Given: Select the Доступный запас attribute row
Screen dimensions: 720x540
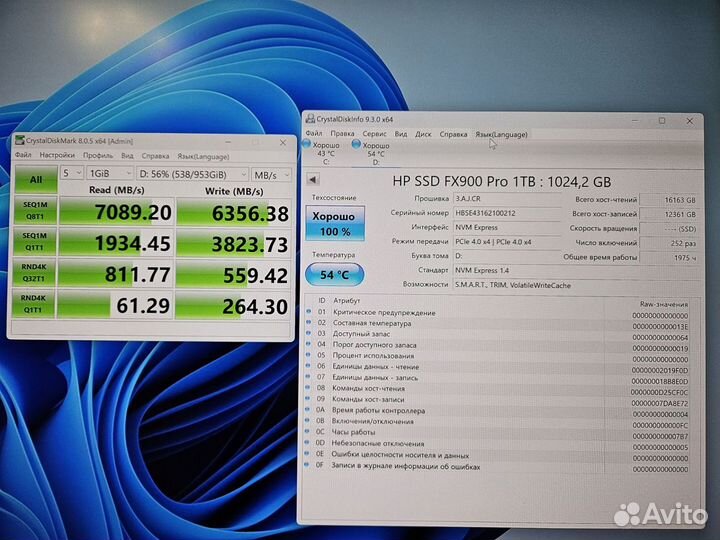Looking at the screenshot, I should click(x=498, y=334).
